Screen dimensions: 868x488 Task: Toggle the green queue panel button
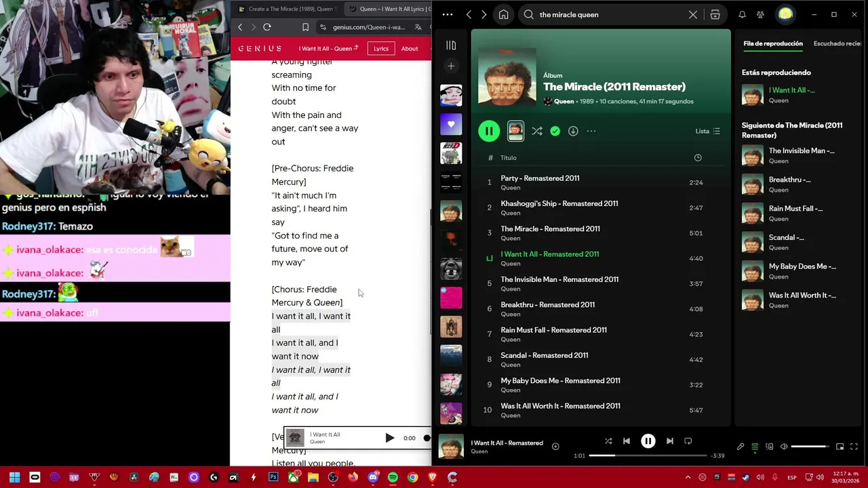click(x=755, y=447)
